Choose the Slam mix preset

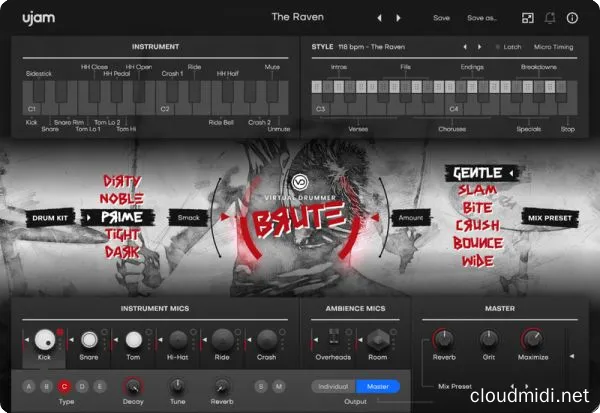click(478, 190)
